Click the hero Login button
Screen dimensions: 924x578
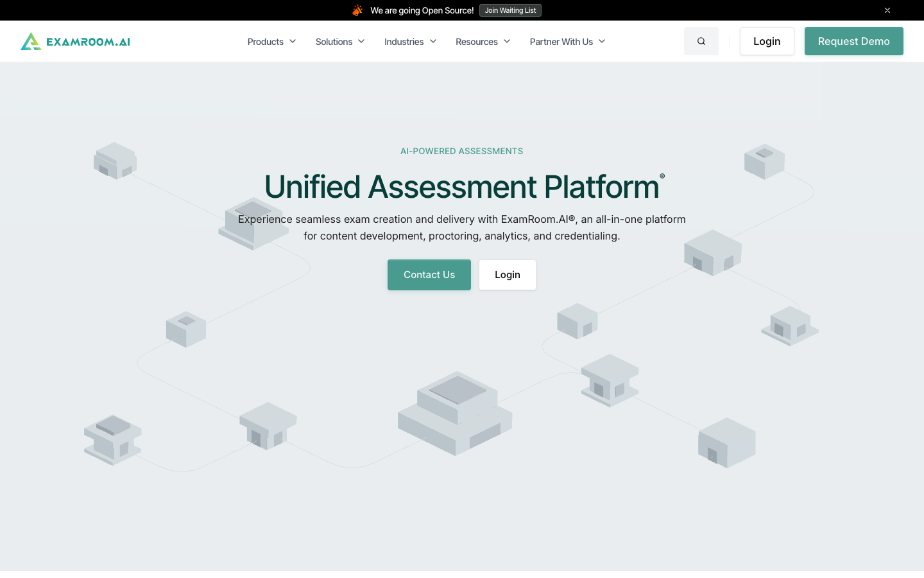coord(508,275)
